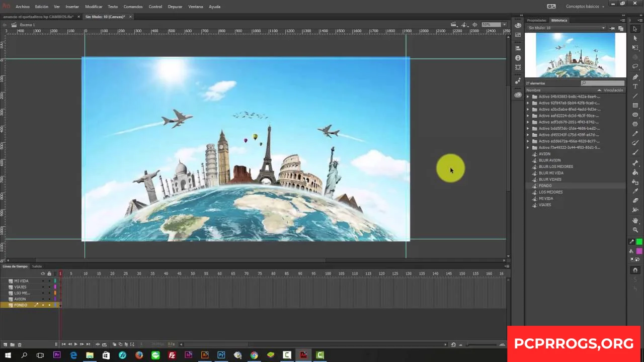Screen dimensions: 644x362
Task: Select the Oval tool
Action: [x=635, y=115]
